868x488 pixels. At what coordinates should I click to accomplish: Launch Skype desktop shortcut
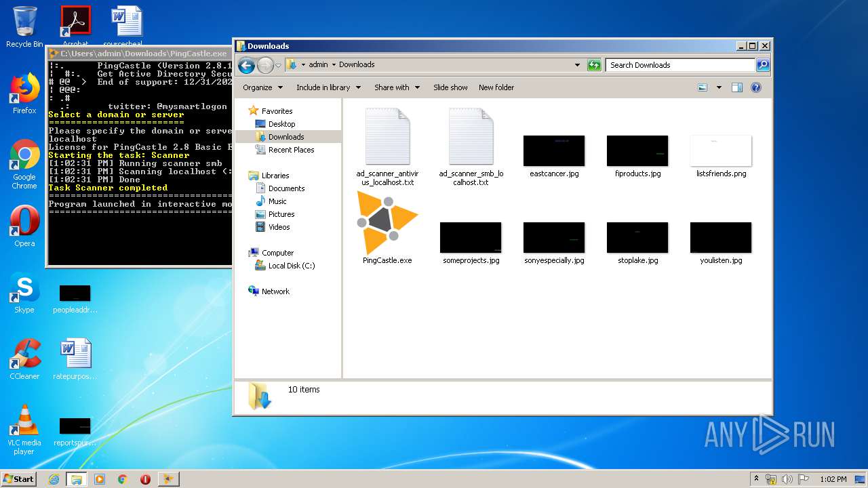24,294
